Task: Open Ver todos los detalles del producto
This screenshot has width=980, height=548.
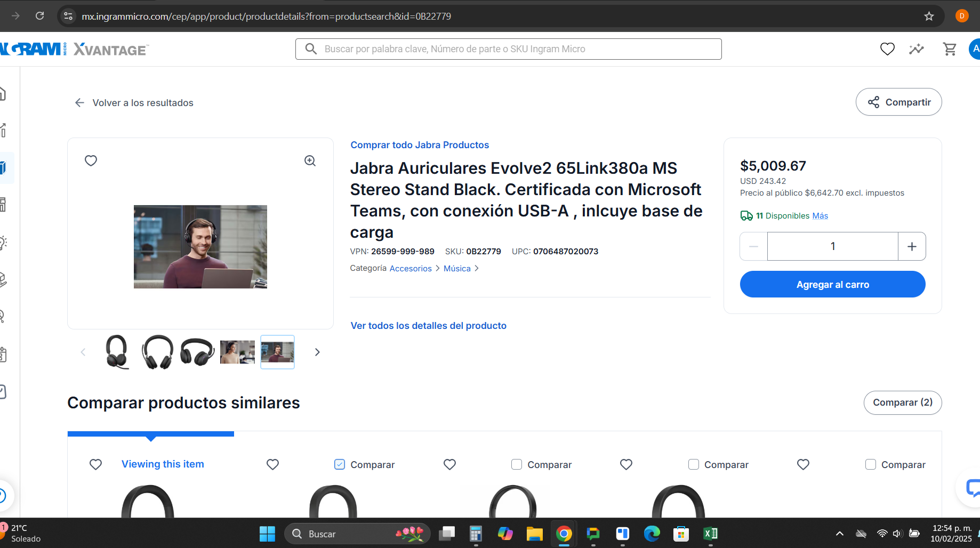Action: [429, 326]
